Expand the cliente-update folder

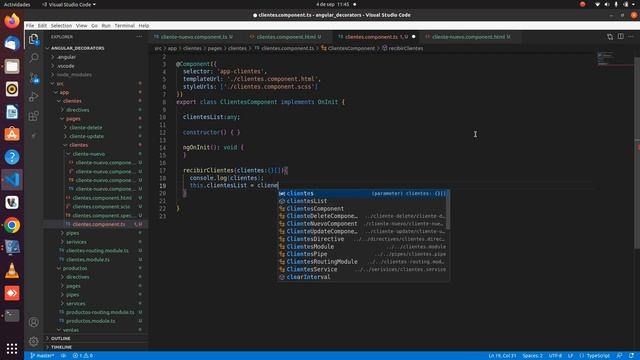(86, 136)
